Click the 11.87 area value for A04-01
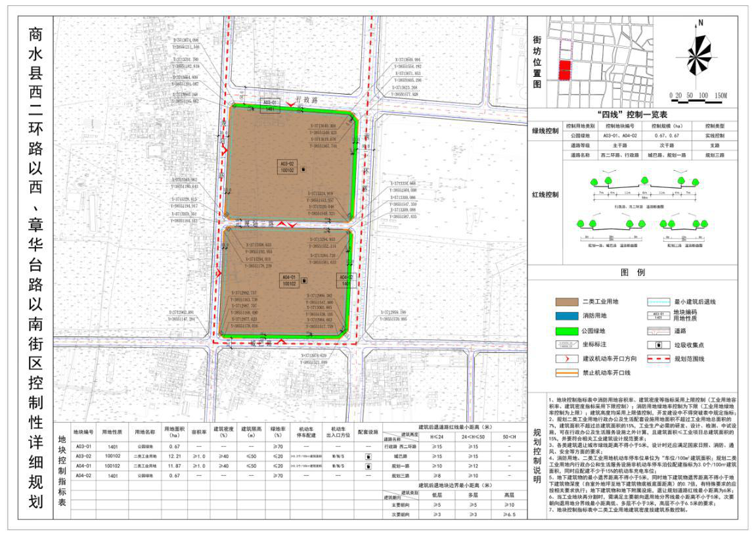756x535 pixels. pyautogui.click(x=175, y=466)
